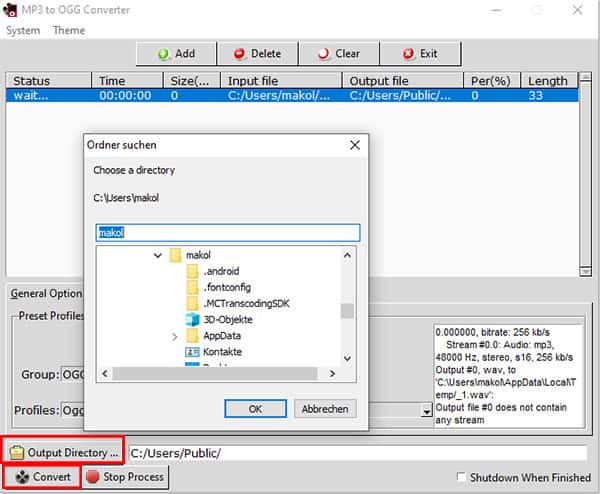
Task: Open the General Option tab
Action: pyautogui.click(x=46, y=293)
